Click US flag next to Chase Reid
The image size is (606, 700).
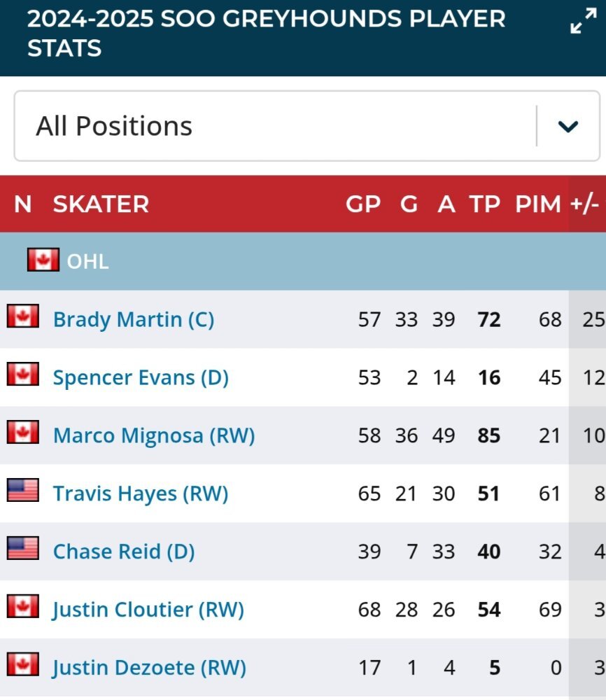(x=23, y=548)
